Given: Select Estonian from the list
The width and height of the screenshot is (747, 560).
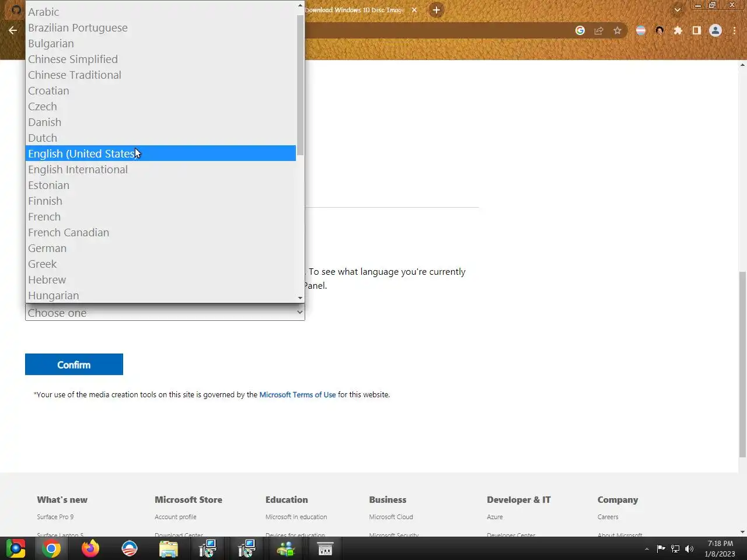Looking at the screenshot, I should (161, 185).
